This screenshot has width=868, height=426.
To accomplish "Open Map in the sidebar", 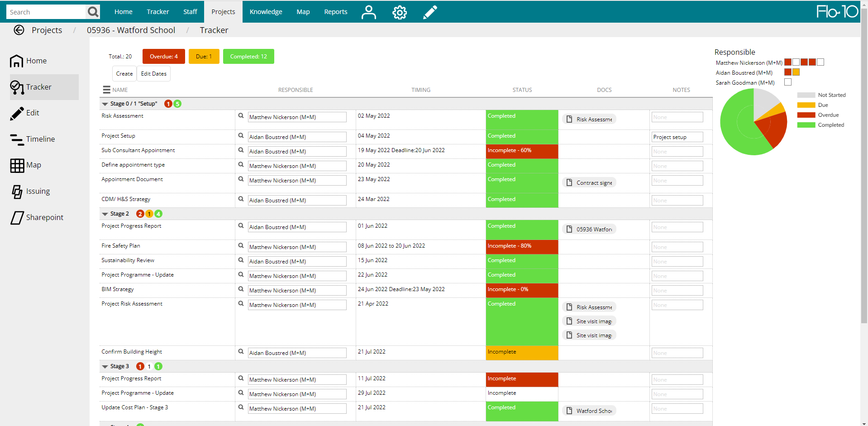I will click(26, 165).
